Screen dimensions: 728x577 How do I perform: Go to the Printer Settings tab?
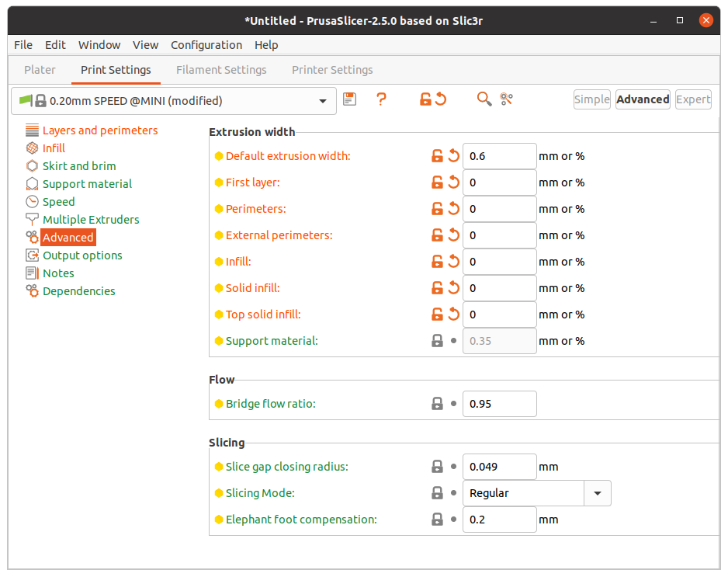pos(332,70)
